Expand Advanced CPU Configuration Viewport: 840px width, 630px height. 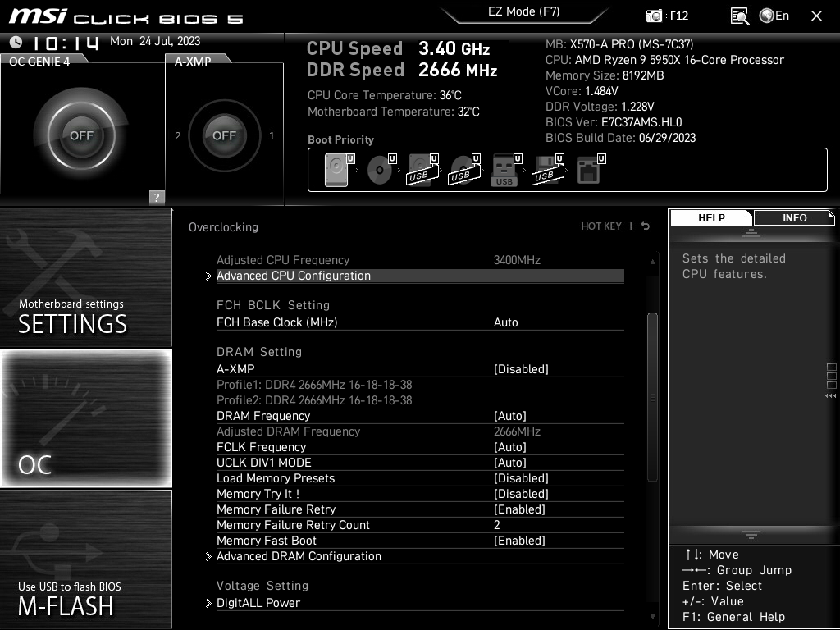[294, 276]
